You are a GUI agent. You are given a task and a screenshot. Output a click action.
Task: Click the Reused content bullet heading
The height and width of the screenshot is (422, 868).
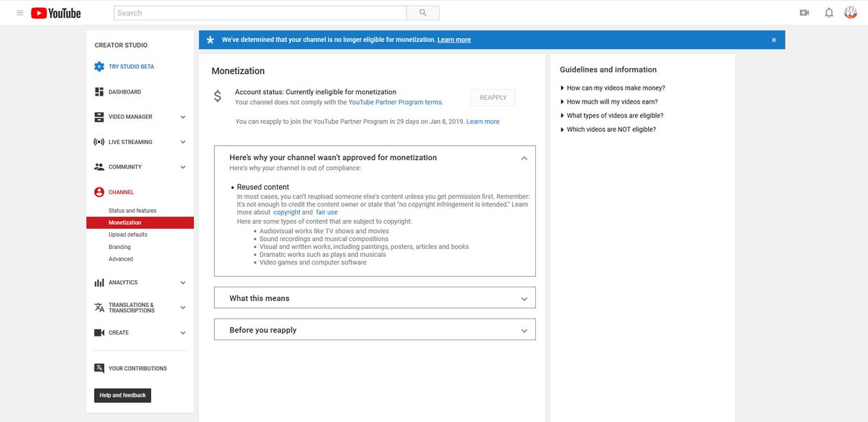[x=263, y=187]
